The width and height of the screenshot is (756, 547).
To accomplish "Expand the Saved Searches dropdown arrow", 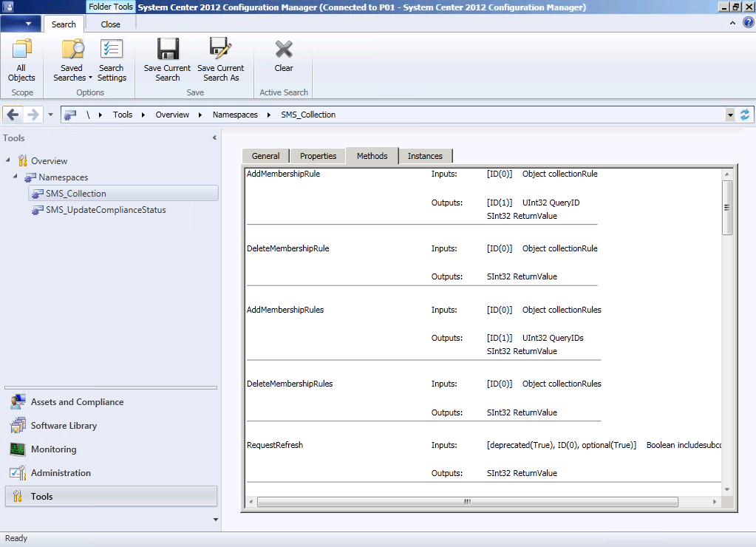I will click(x=90, y=78).
